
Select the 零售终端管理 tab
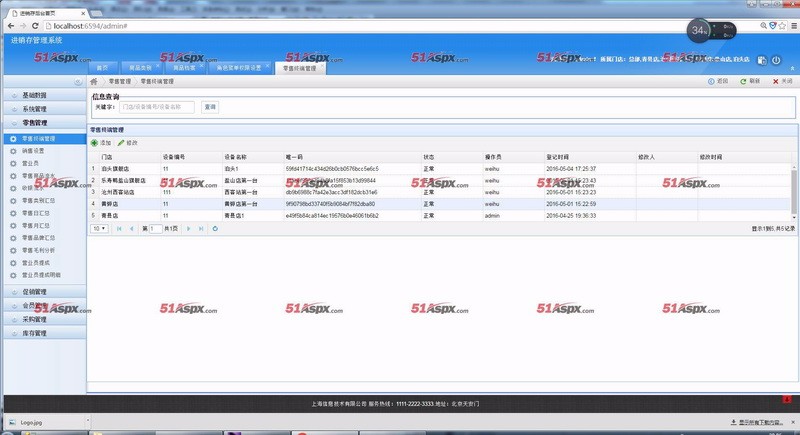point(300,68)
